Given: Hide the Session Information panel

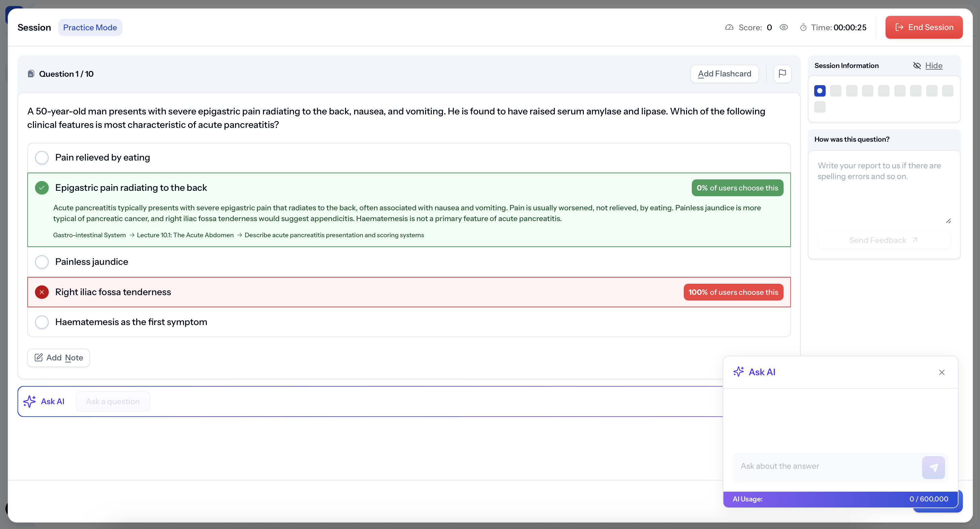Looking at the screenshot, I should point(933,66).
